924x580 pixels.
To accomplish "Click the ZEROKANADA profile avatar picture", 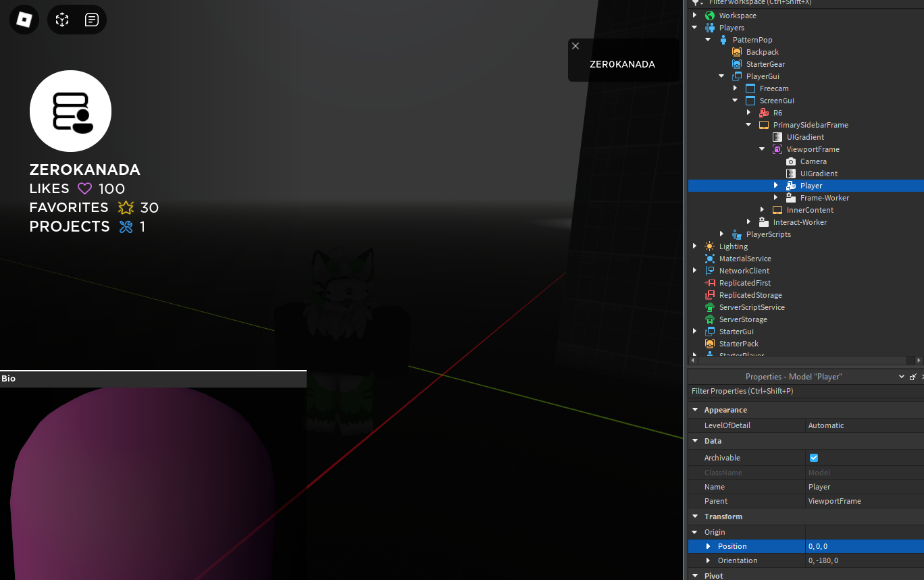I will (70, 110).
